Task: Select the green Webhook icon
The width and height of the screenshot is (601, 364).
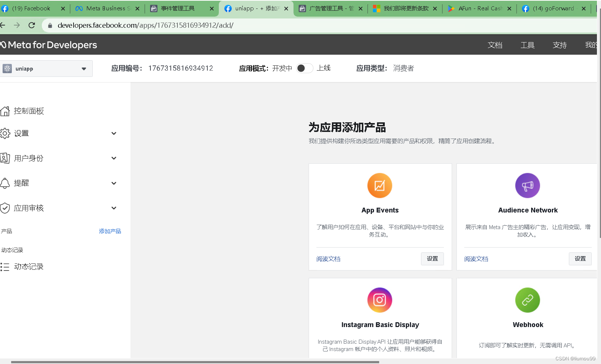Action: click(527, 300)
